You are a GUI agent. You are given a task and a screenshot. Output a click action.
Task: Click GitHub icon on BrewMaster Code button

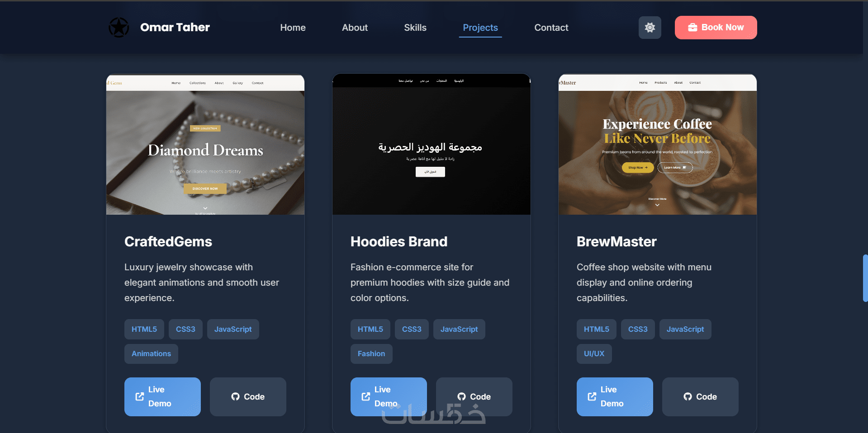pyautogui.click(x=688, y=396)
